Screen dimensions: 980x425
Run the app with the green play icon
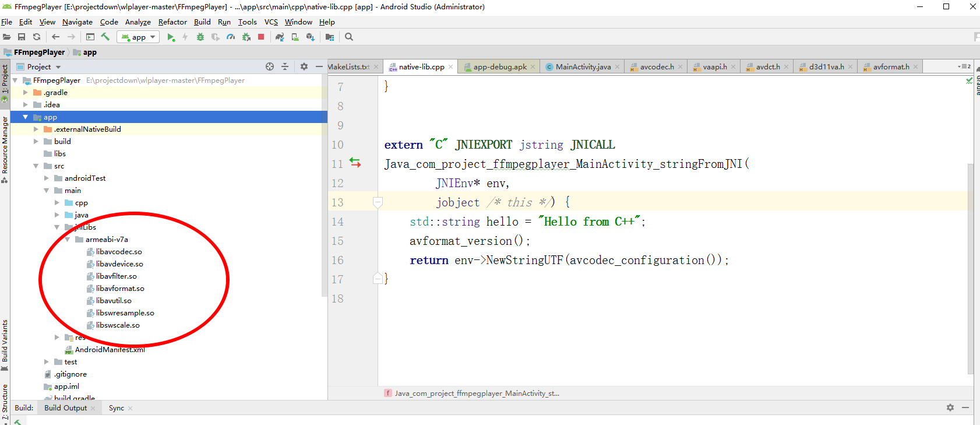coord(171,37)
